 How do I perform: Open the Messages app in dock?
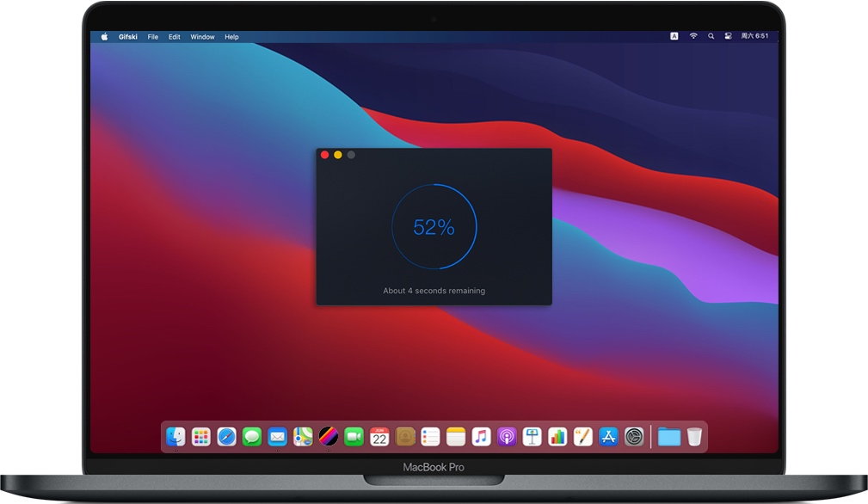point(251,436)
